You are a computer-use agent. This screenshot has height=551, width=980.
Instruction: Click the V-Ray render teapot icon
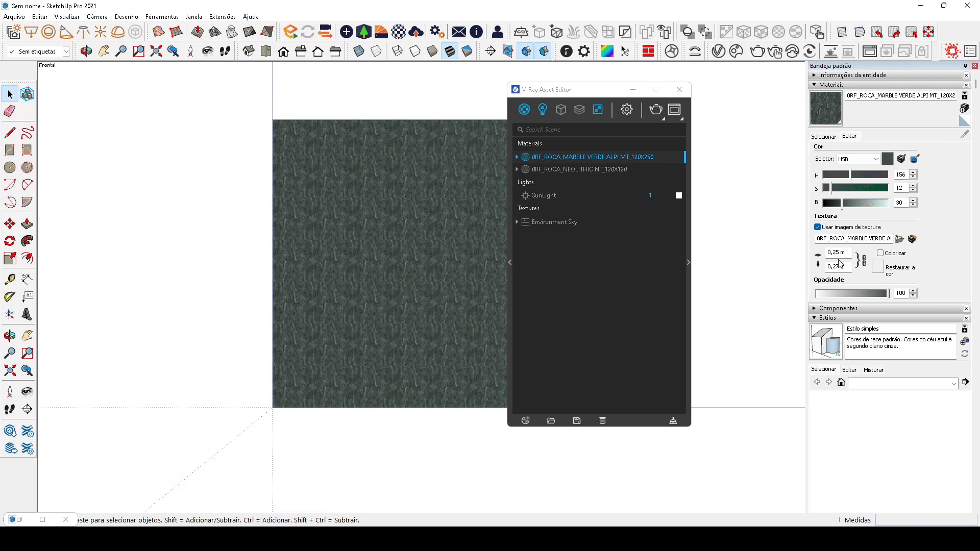pos(655,109)
